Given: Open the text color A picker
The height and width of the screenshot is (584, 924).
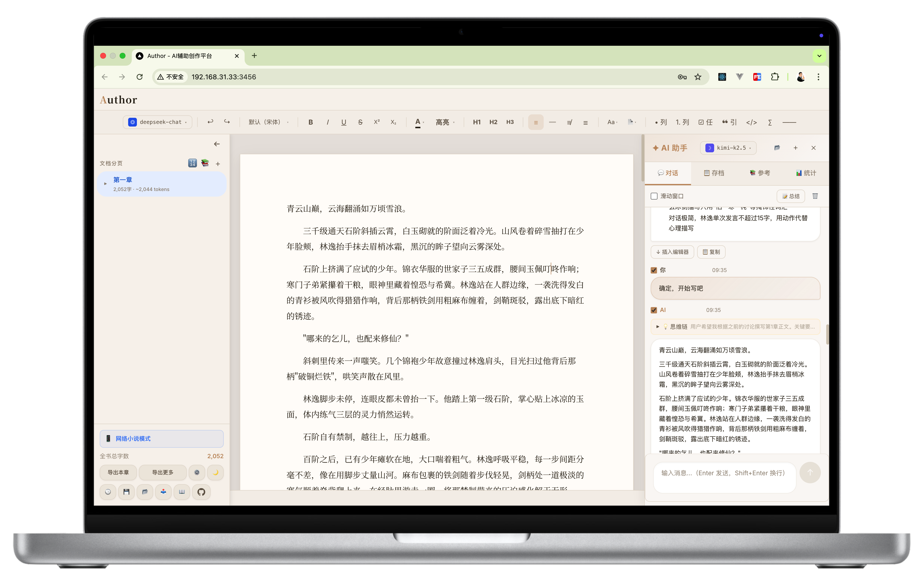Looking at the screenshot, I should [x=418, y=122].
